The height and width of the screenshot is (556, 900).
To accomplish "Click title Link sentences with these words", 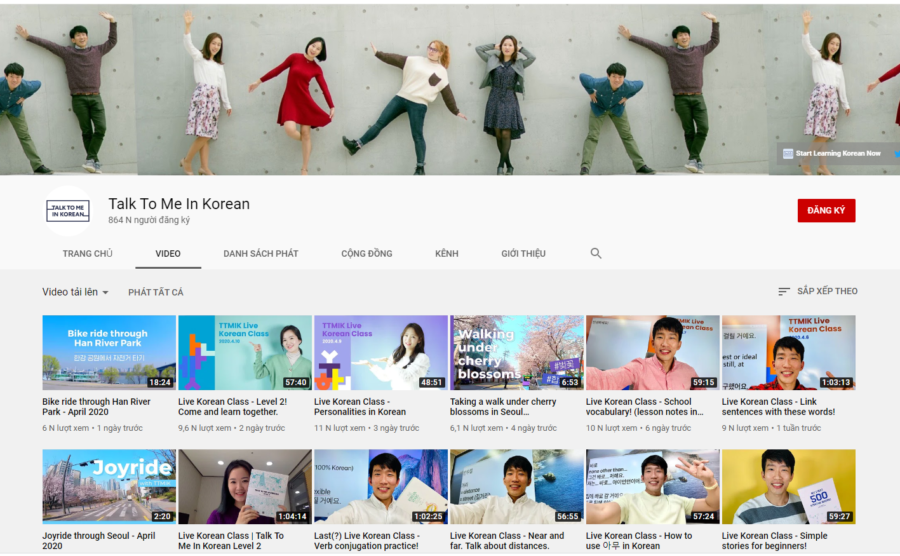I will 778,407.
